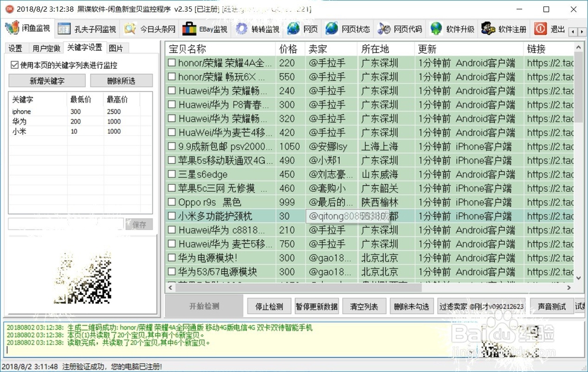Check the 华为电源模块! row checkbox

[x=172, y=257]
